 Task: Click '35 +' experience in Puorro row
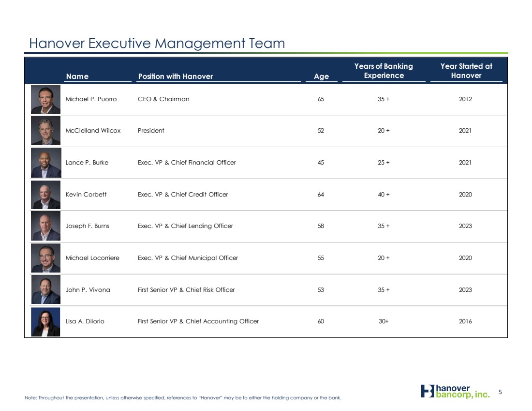tap(384, 99)
